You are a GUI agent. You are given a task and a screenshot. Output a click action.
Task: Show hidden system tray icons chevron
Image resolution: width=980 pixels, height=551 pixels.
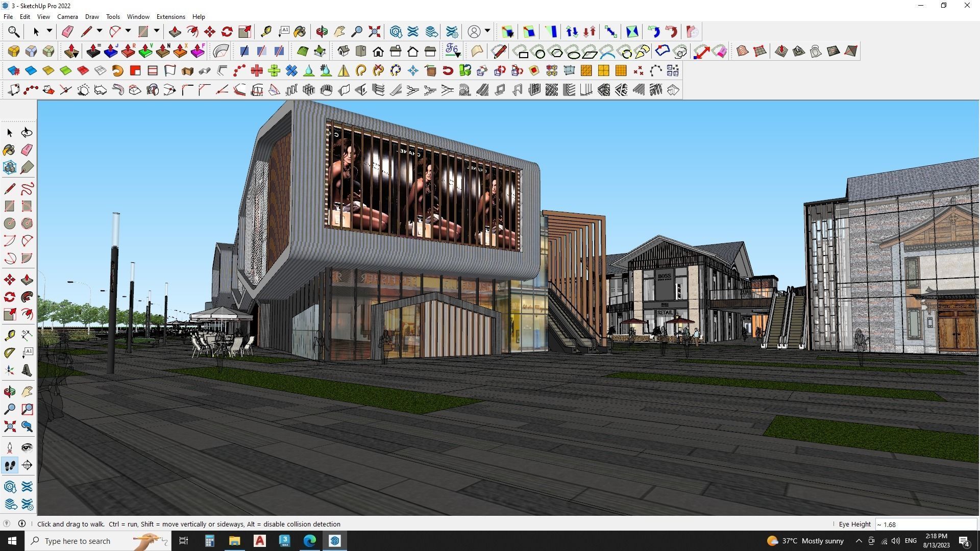859,541
